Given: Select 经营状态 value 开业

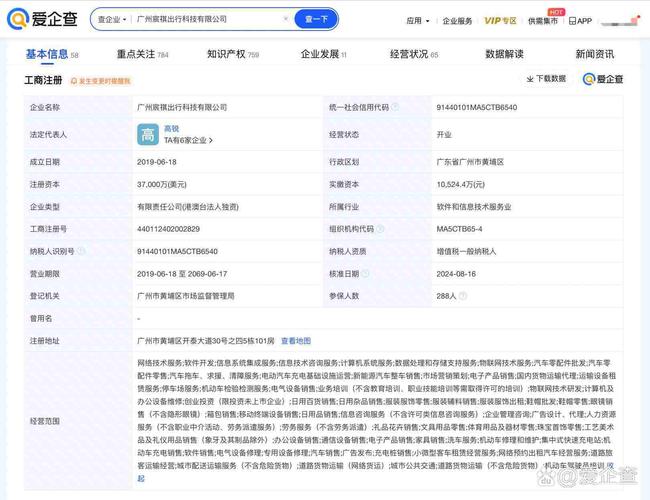Looking at the screenshot, I should [444, 135].
